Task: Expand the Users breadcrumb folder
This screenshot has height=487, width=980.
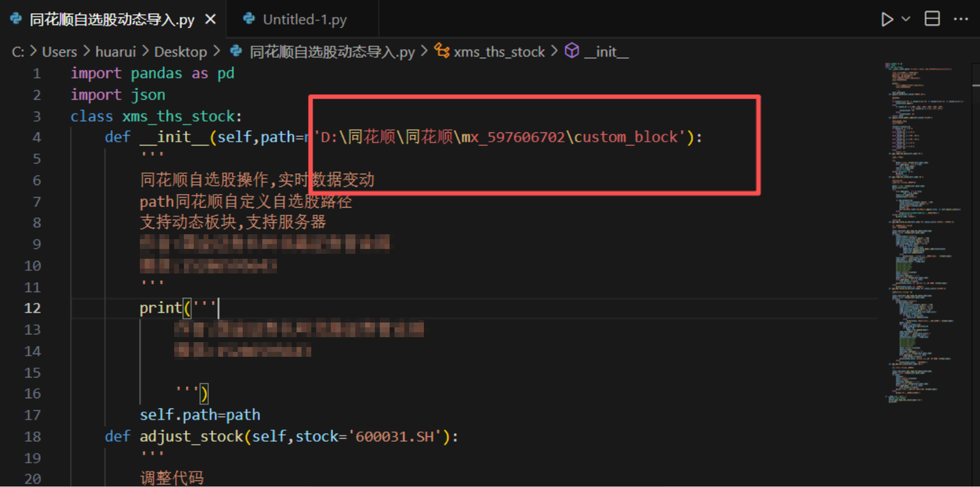Action: 59,52
